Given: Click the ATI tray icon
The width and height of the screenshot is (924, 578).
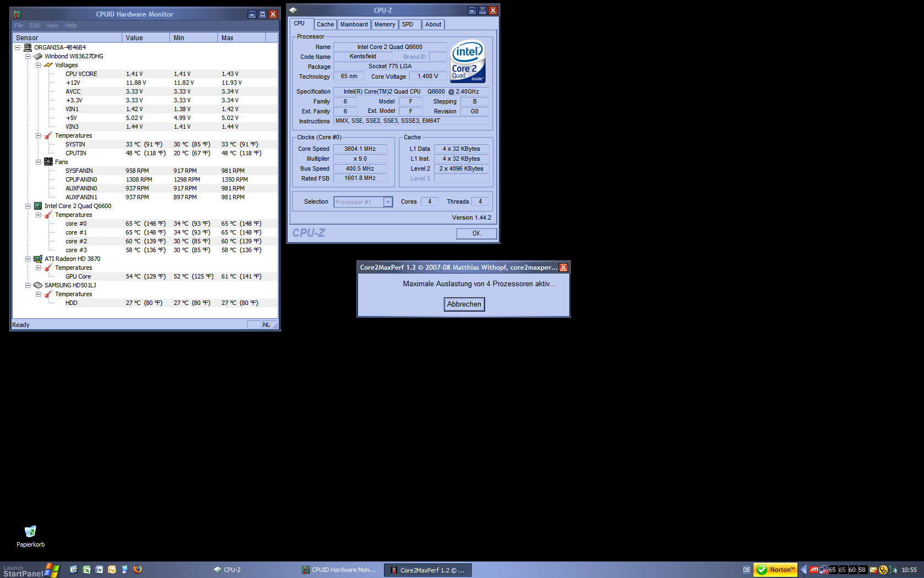Looking at the screenshot, I should (x=813, y=570).
